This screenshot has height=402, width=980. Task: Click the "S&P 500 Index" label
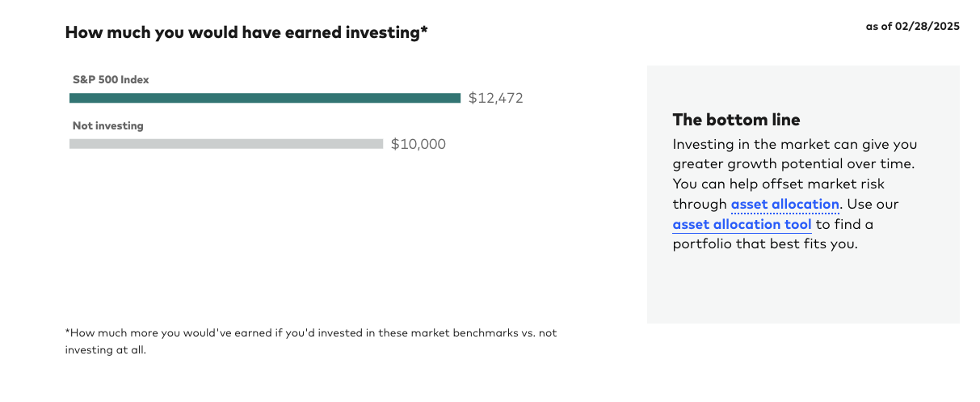pyautogui.click(x=111, y=80)
